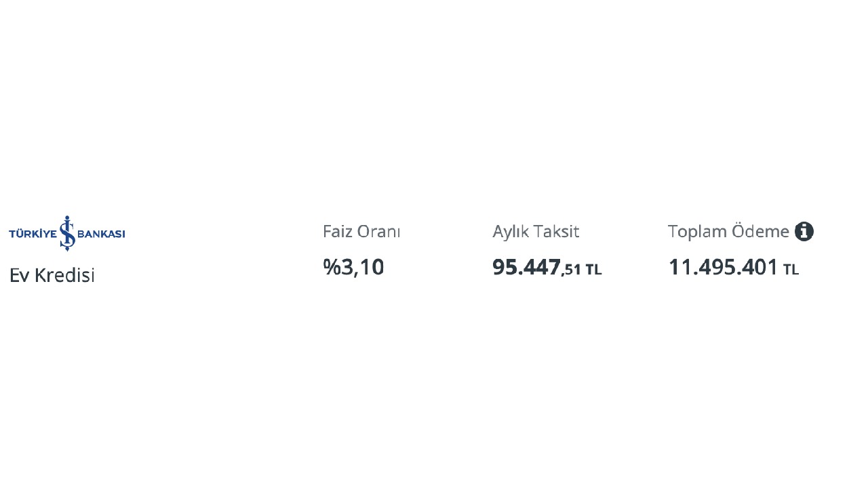Viewport: 868px width, 488px height.
Task: Click the Aylık Taksit label
Action: (x=536, y=232)
